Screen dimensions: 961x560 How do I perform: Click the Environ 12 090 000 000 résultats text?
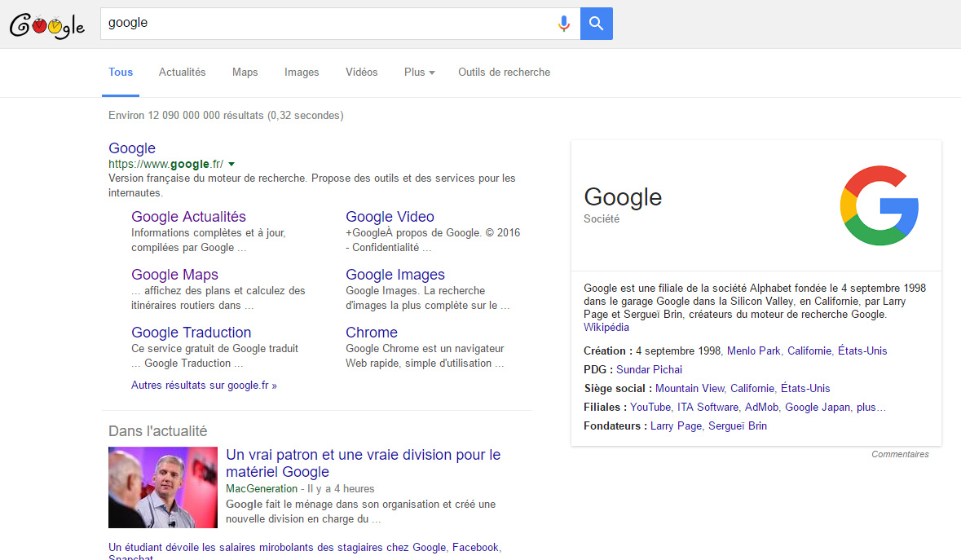(x=226, y=115)
